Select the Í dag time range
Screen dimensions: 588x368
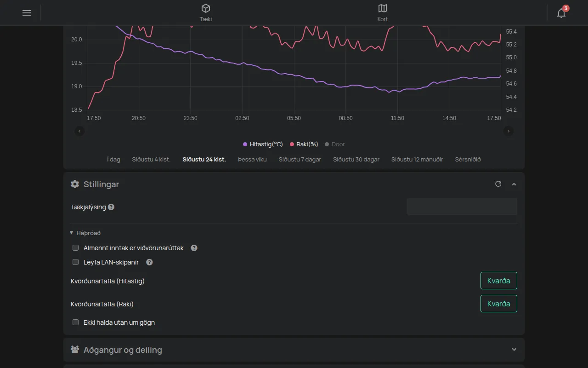(113, 160)
